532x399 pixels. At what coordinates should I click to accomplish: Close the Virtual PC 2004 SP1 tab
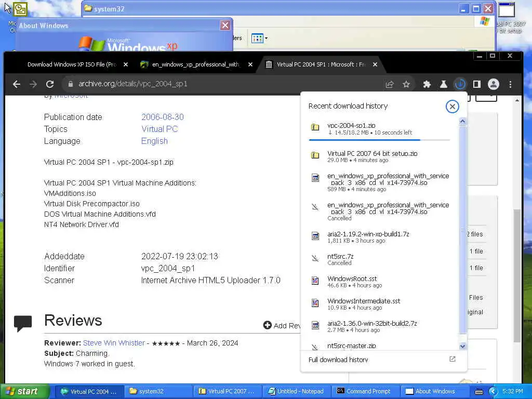pos(375,64)
